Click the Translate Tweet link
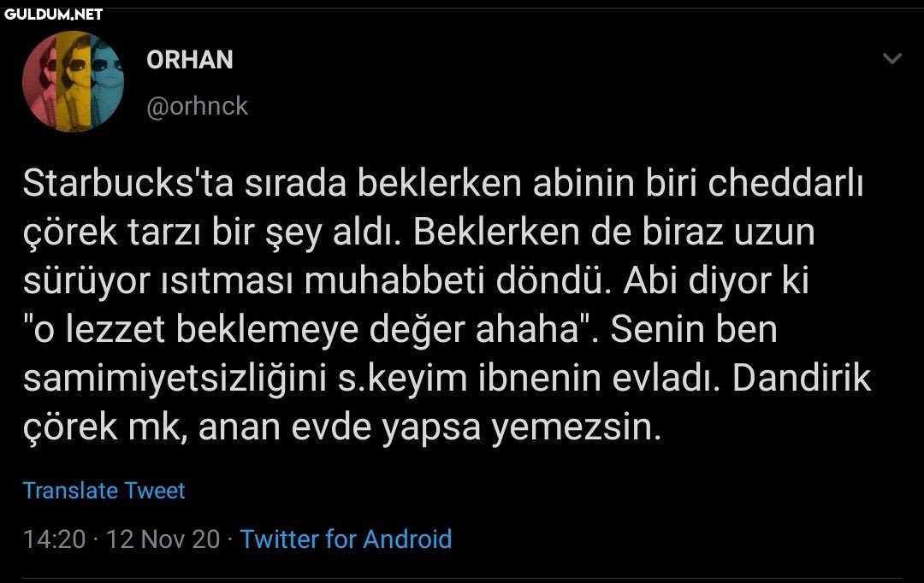 104,491
